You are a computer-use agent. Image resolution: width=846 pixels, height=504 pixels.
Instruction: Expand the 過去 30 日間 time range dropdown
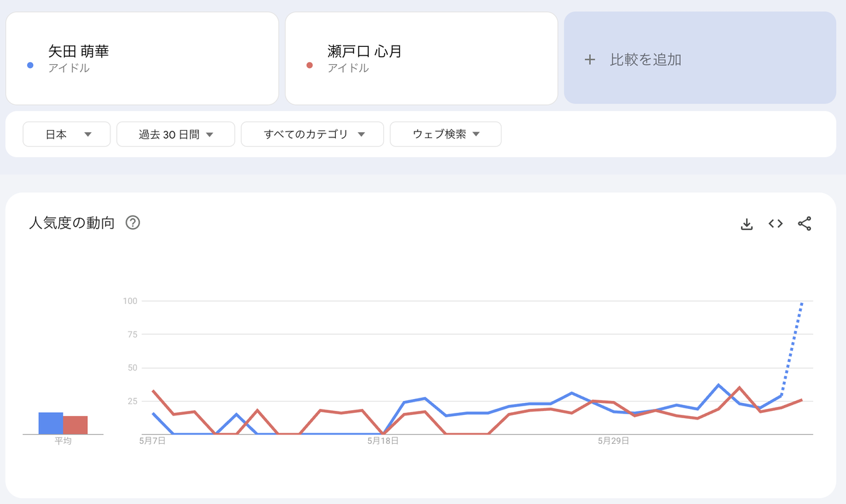pyautogui.click(x=176, y=134)
